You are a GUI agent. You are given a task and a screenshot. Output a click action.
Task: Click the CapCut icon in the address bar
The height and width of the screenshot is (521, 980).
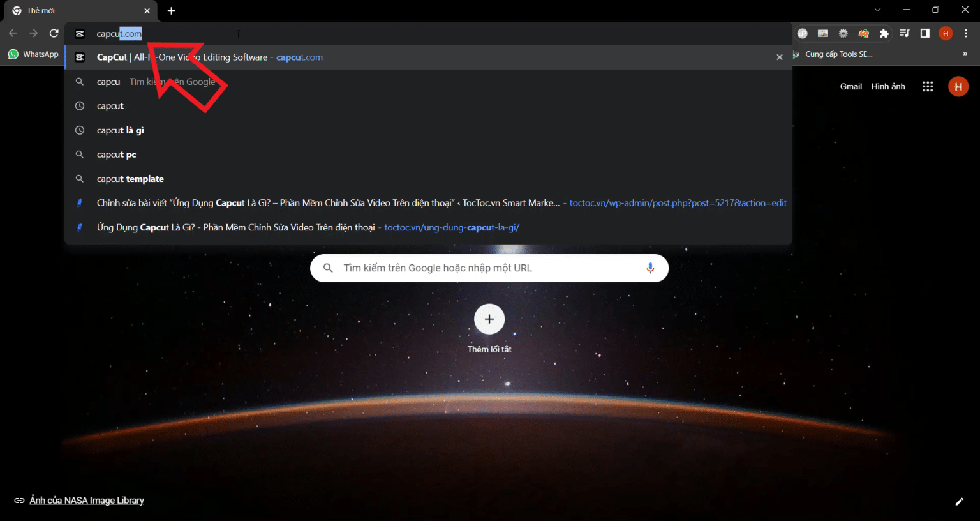pos(80,34)
